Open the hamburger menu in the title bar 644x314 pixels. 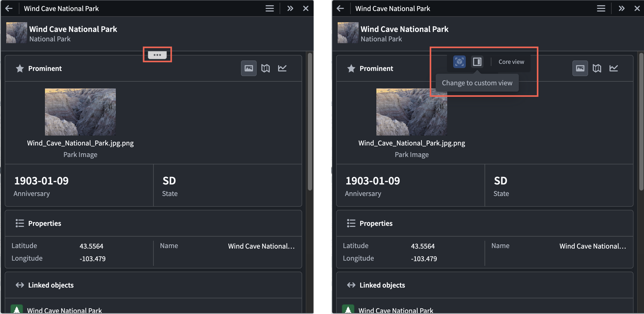[269, 8]
